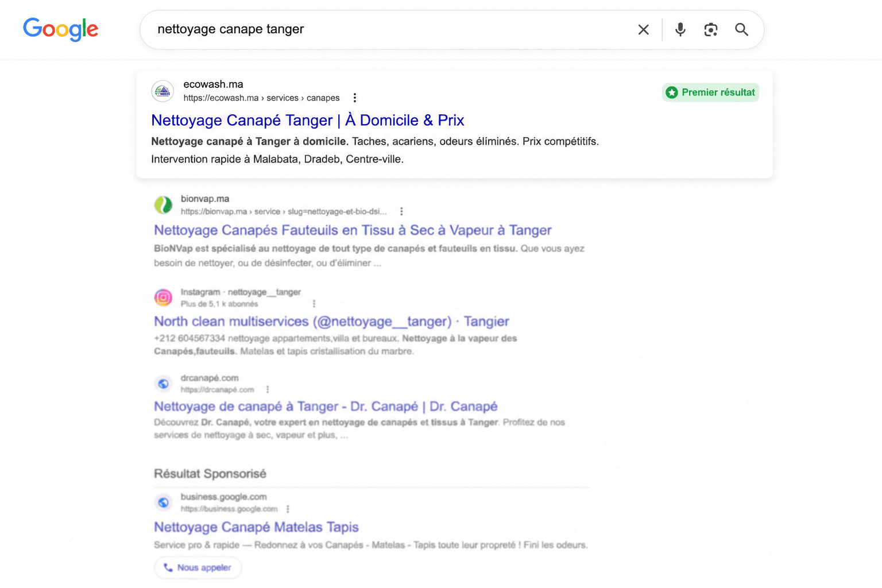Open 'Nettoyage de canapé à Tanger - Dr. Canapé' link
Screen dimensions: 882x588
coord(326,407)
